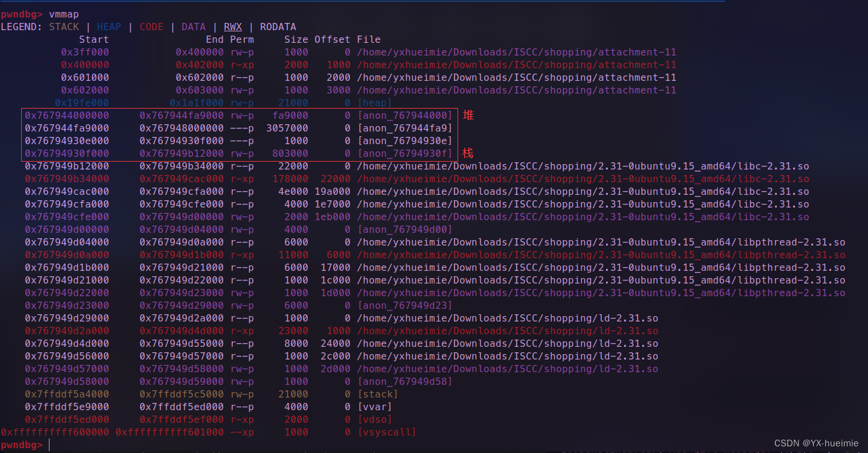Click the [anon_767944fa9] mapping name

click(x=405, y=128)
